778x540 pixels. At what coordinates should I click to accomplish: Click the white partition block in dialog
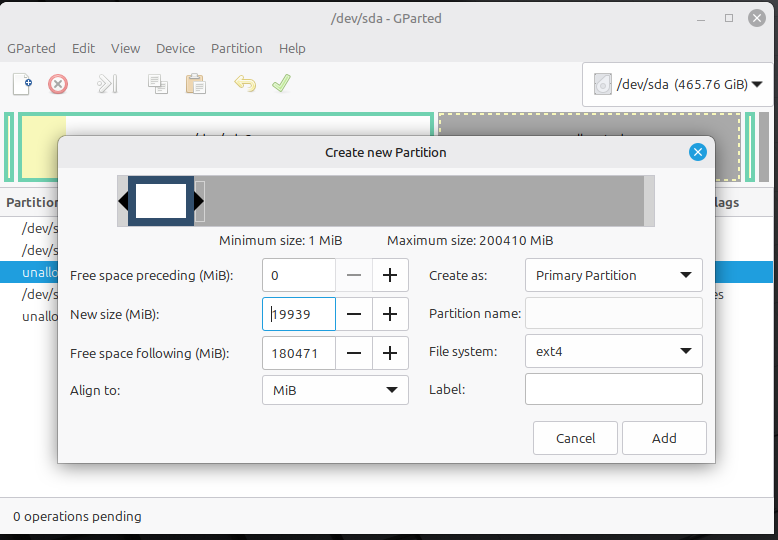(x=161, y=201)
